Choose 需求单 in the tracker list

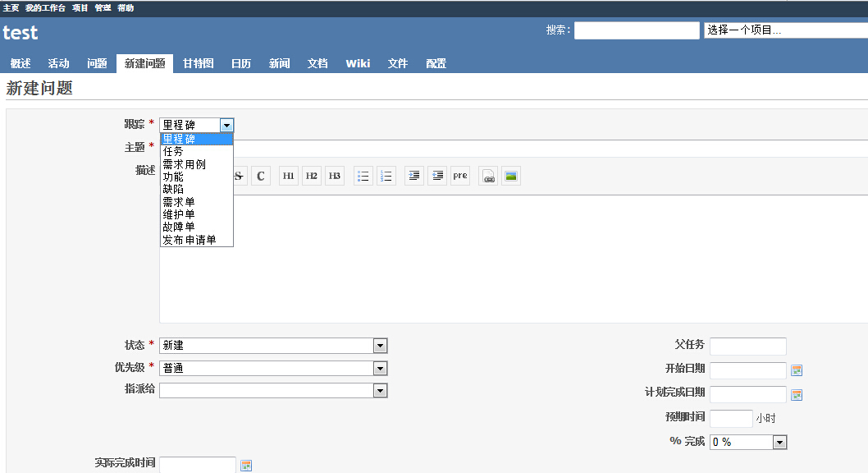coord(179,202)
